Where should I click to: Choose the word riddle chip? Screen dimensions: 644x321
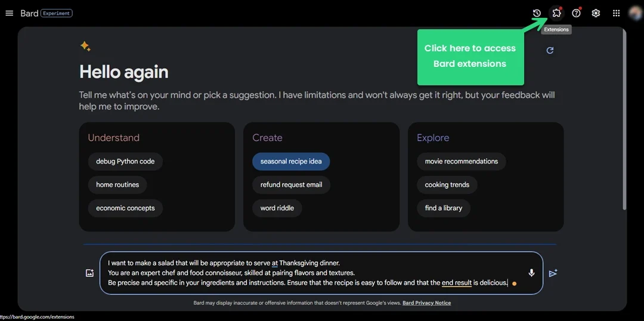pos(277,208)
